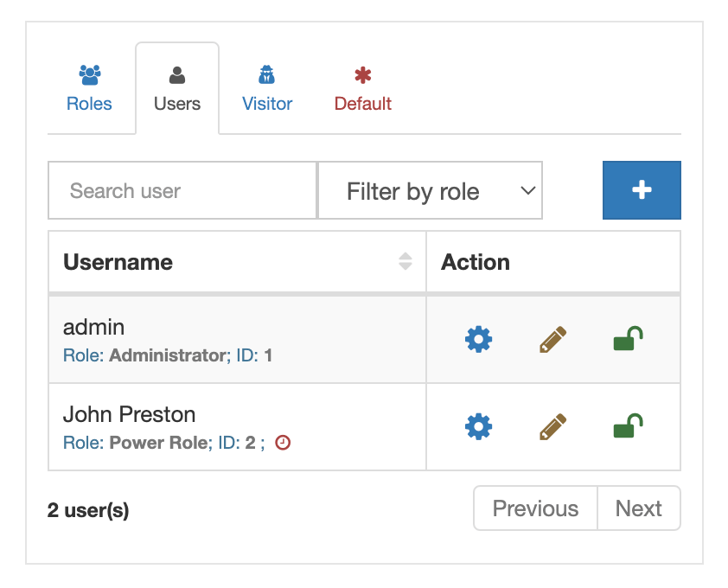The height and width of the screenshot is (588, 728).
Task: Go to Previous page
Action: click(x=535, y=508)
